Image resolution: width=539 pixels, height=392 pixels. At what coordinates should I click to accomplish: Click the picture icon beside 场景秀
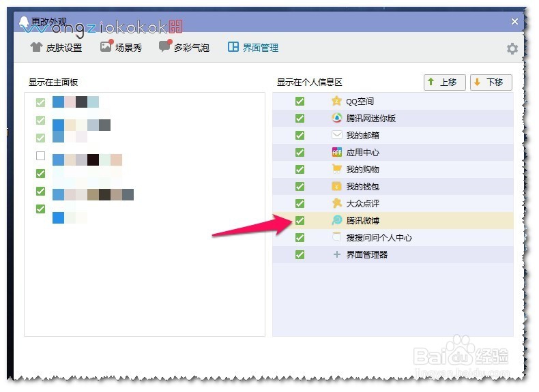pyautogui.click(x=106, y=46)
